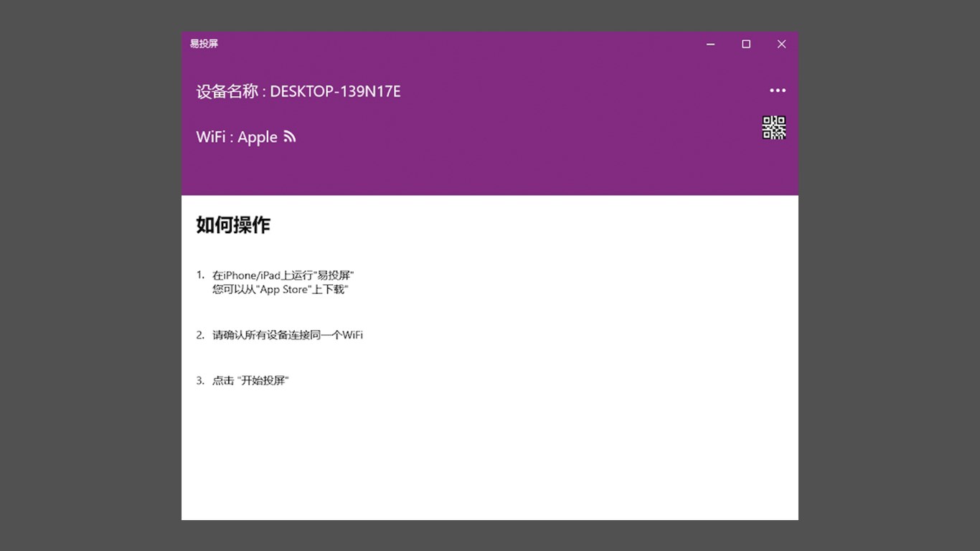980x551 pixels.
Task: Tap the QR code in the purple header
Action: 773,127
